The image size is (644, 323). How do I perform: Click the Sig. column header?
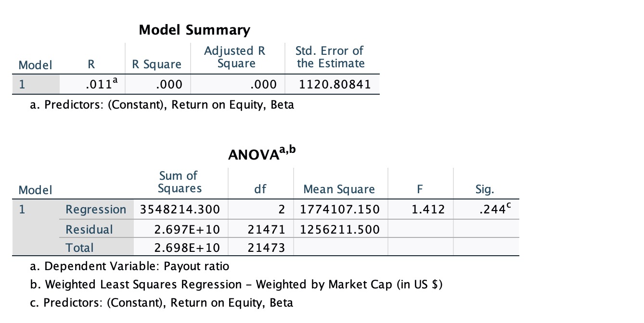point(484,189)
